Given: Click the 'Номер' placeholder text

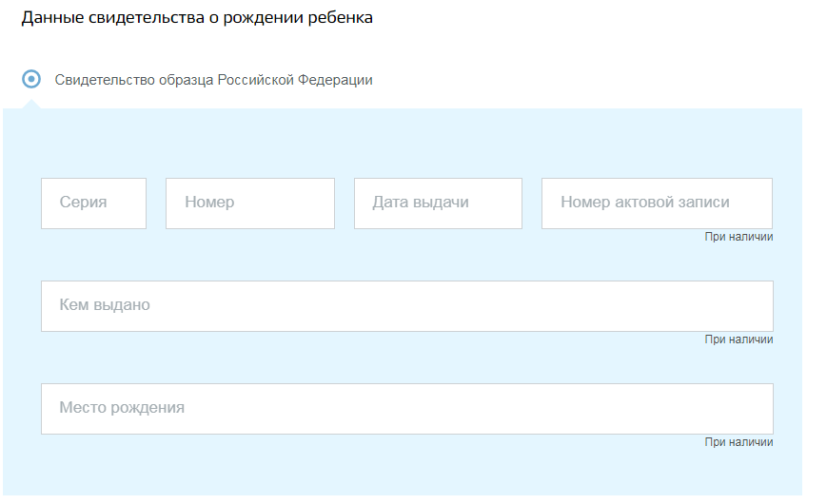Looking at the screenshot, I should (209, 203).
